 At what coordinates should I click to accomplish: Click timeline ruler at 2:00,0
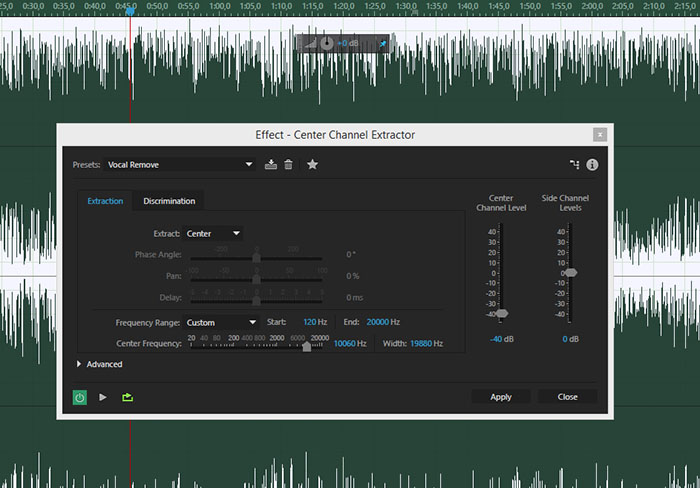click(592, 6)
